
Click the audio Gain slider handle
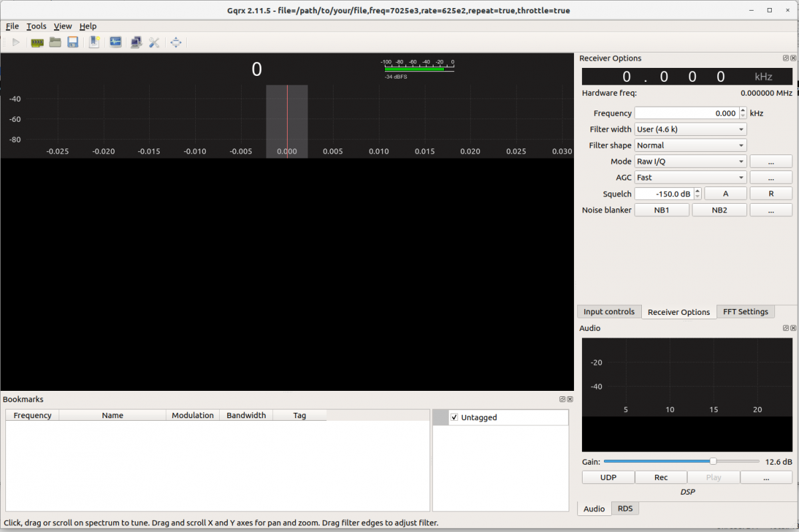coord(713,461)
